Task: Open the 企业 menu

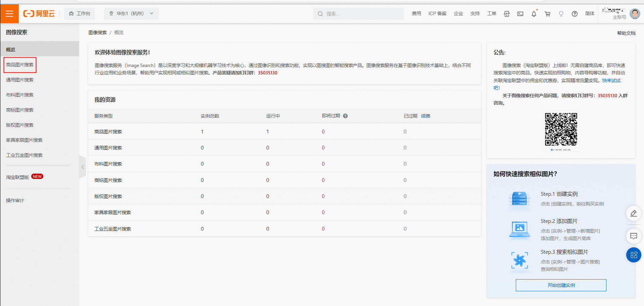Action: [x=458, y=14]
